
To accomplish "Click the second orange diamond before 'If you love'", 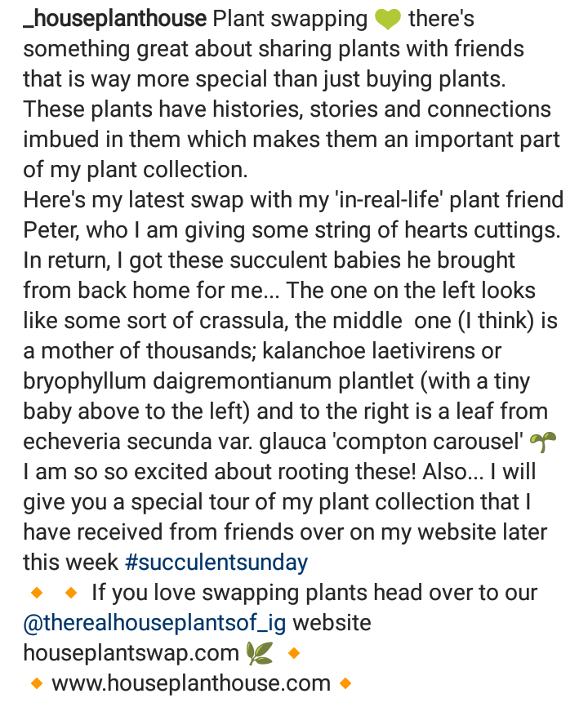I will [70, 593].
